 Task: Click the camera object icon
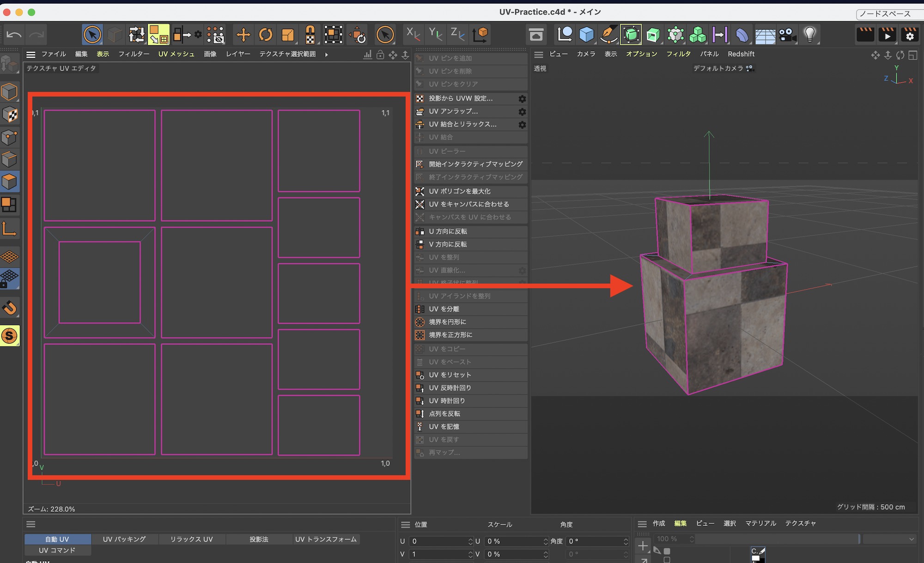point(787,35)
